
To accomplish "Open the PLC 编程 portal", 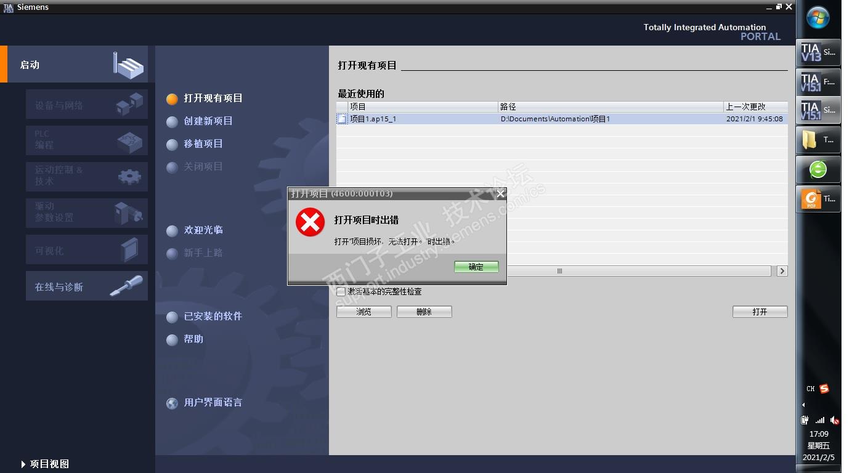I will tap(87, 140).
